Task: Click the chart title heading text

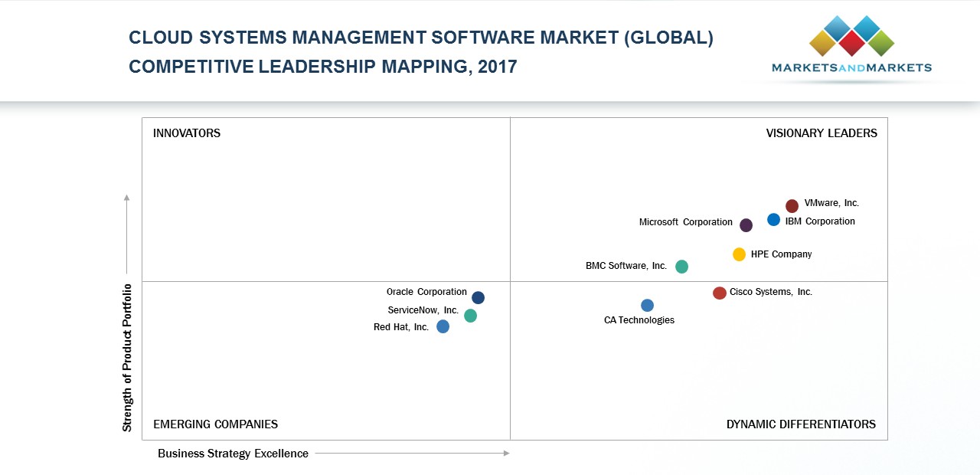Action: pyautogui.click(x=420, y=52)
